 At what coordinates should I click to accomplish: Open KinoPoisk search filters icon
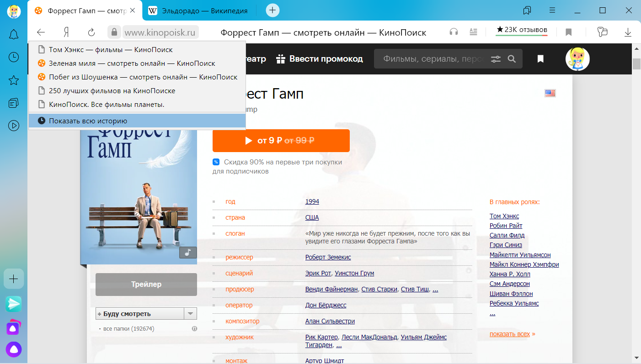496,59
